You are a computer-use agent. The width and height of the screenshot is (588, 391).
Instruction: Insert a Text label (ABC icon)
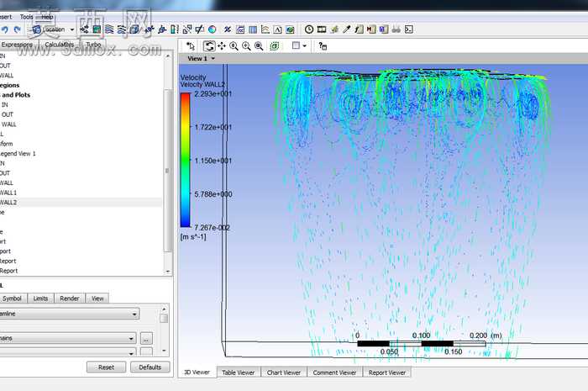150,29
